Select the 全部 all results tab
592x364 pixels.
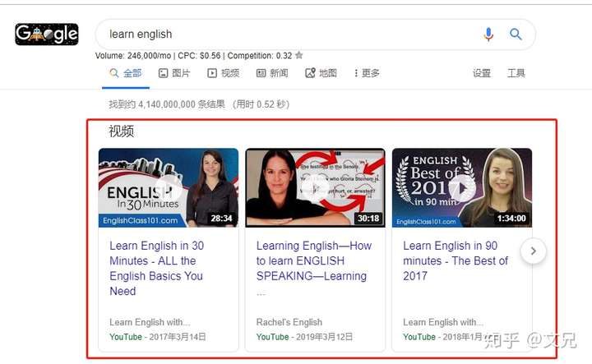point(126,73)
